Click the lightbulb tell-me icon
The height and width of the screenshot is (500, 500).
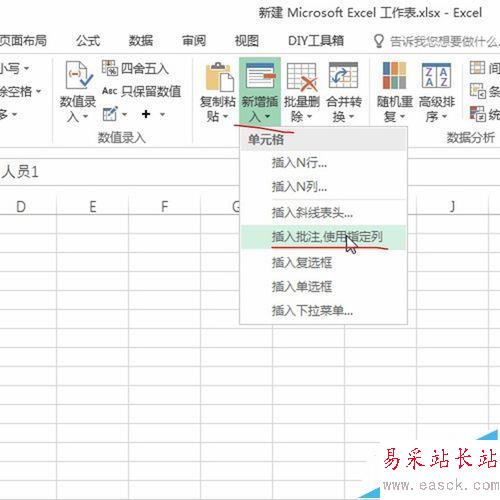click(378, 41)
